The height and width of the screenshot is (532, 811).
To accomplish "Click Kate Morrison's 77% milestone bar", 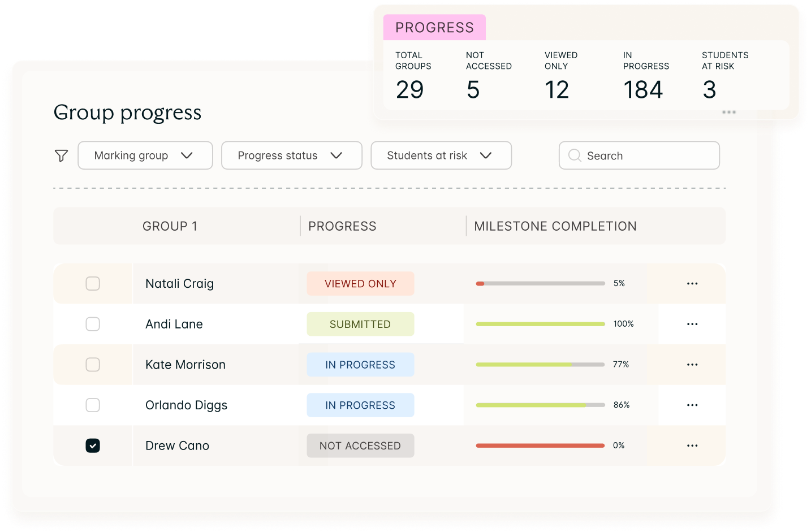I will 541,365.
